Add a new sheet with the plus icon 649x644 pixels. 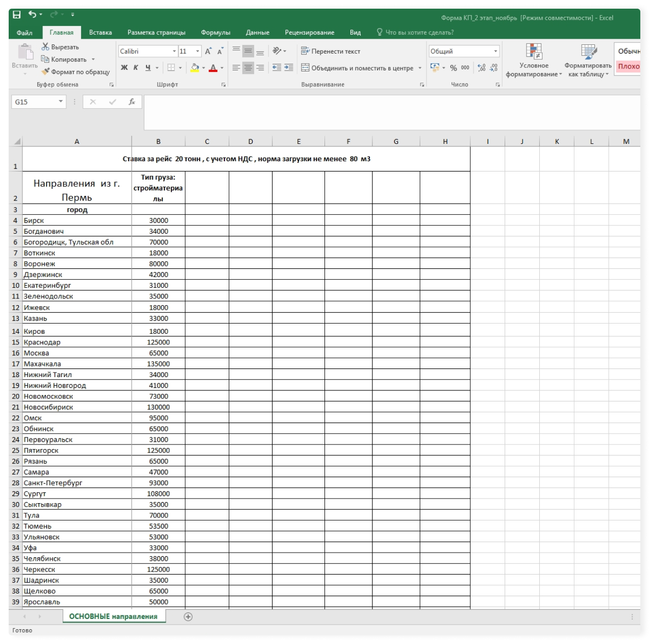[x=188, y=617]
